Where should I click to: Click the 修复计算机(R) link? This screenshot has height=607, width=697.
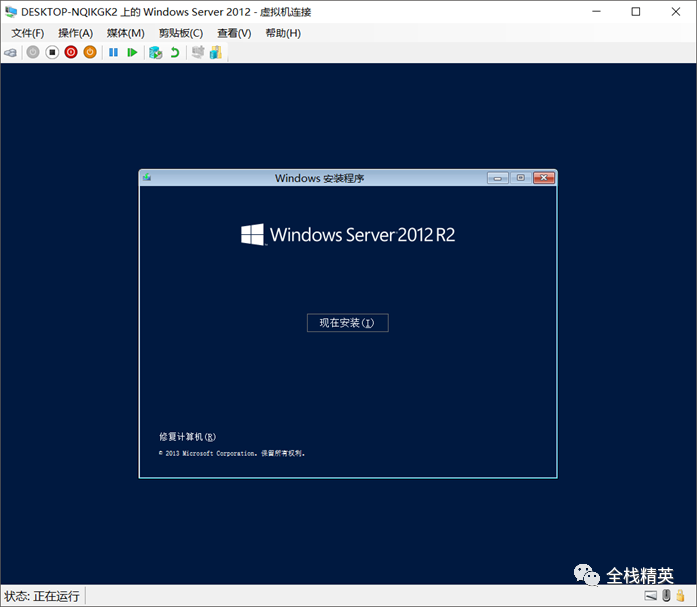click(188, 437)
